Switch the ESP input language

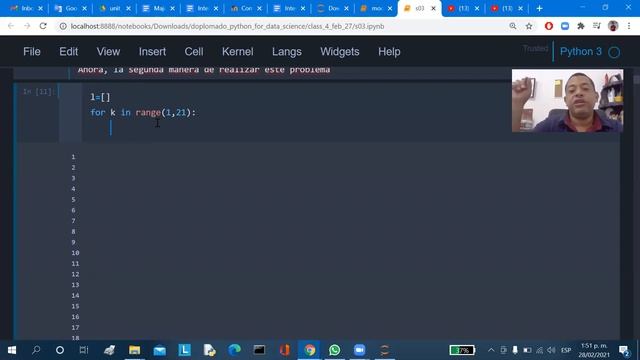(566, 350)
